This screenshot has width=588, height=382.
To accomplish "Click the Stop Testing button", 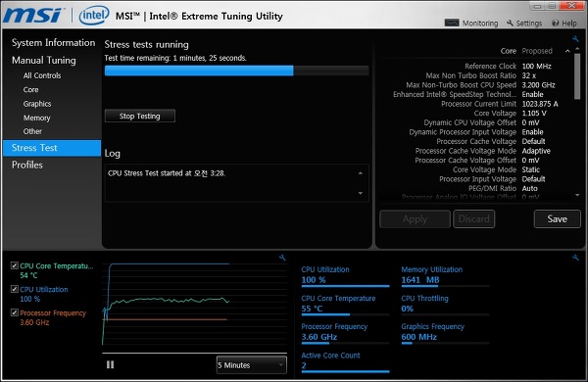I will click(x=140, y=116).
